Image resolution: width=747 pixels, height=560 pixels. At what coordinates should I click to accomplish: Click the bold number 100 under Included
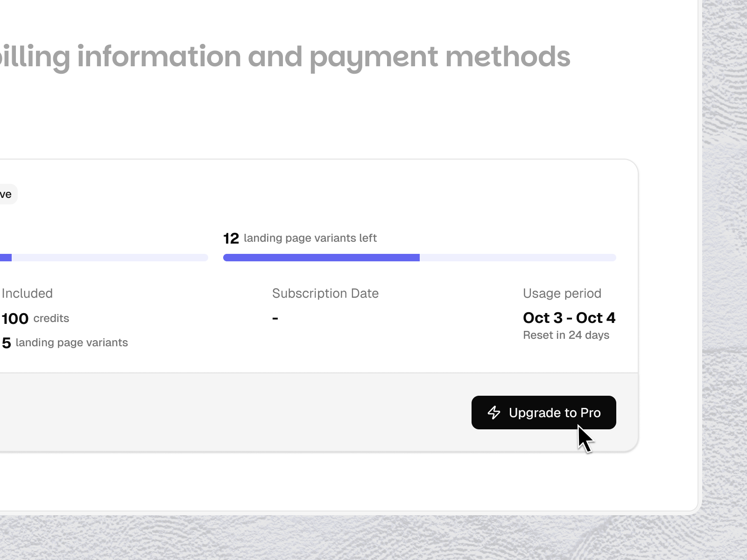[x=15, y=319]
